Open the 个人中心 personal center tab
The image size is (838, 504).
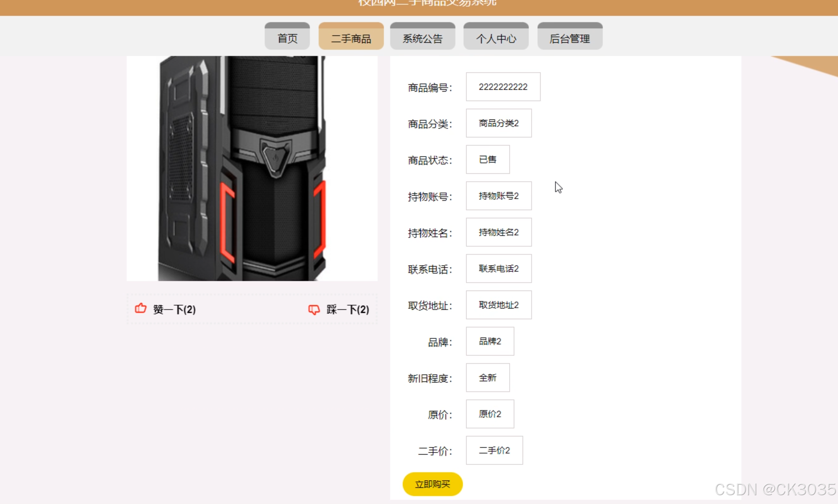tap(496, 38)
